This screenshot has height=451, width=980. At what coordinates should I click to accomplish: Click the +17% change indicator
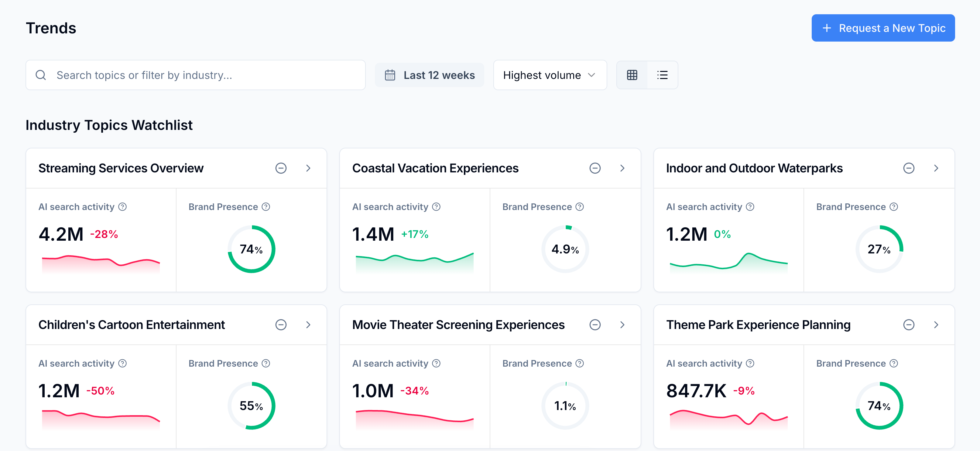click(415, 234)
